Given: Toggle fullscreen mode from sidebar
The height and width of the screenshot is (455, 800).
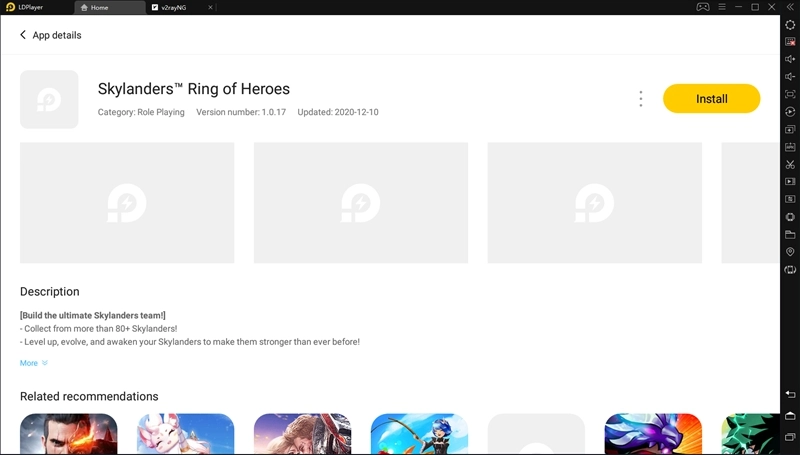Looking at the screenshot, I should coord(790,94).
